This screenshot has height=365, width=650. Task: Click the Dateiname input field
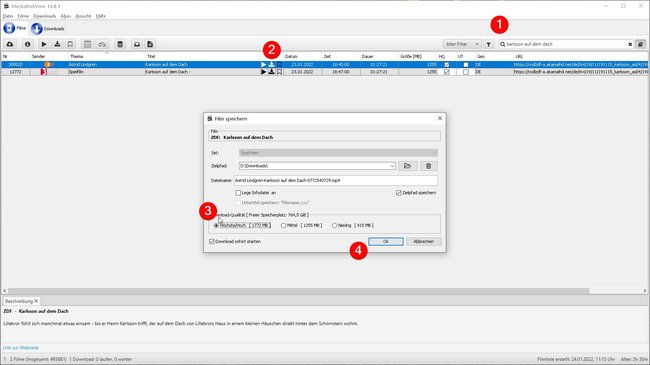pyautogui.click(x=336, y=180)
